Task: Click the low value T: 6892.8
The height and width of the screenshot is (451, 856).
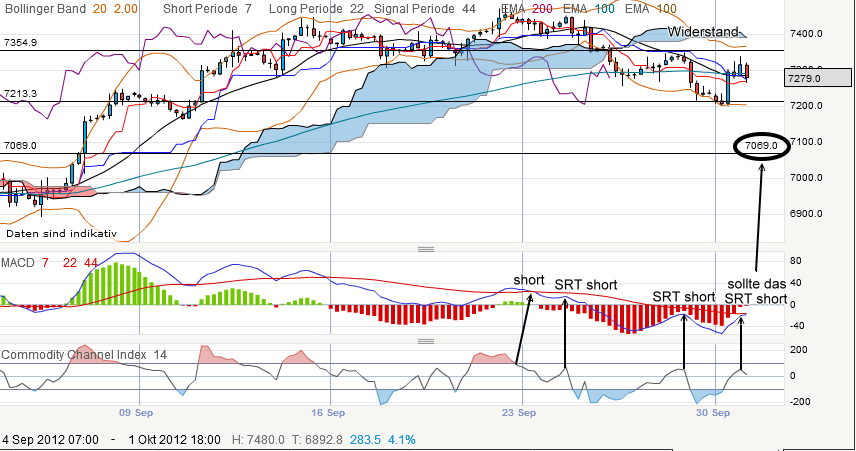Action: (x=317, y=440)
